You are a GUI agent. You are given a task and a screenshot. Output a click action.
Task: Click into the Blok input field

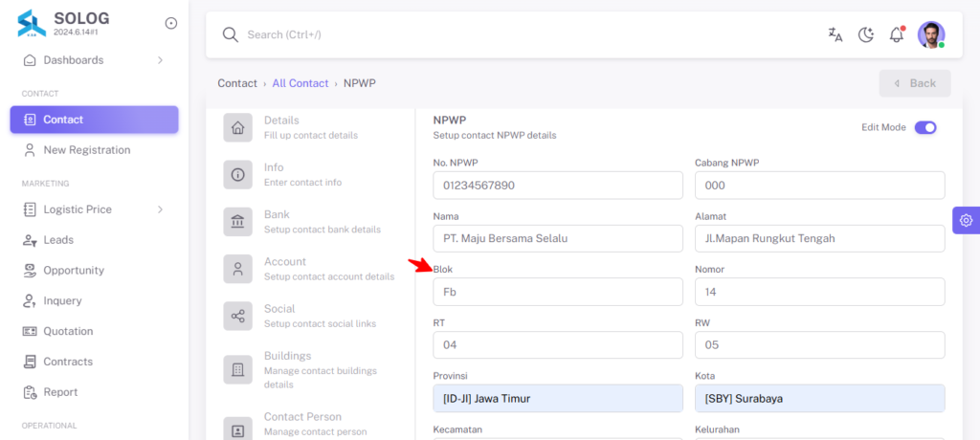point(558,292)
